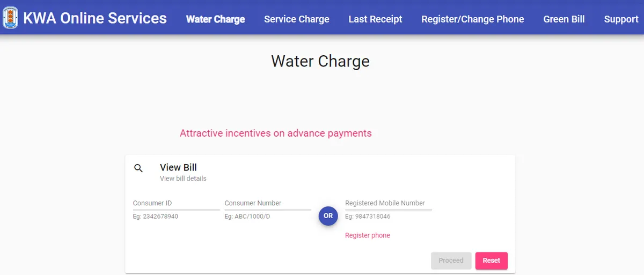Click the View Bill card title
Image resolution: width=644 pixels, height=275 pixels.
point(178,168)
